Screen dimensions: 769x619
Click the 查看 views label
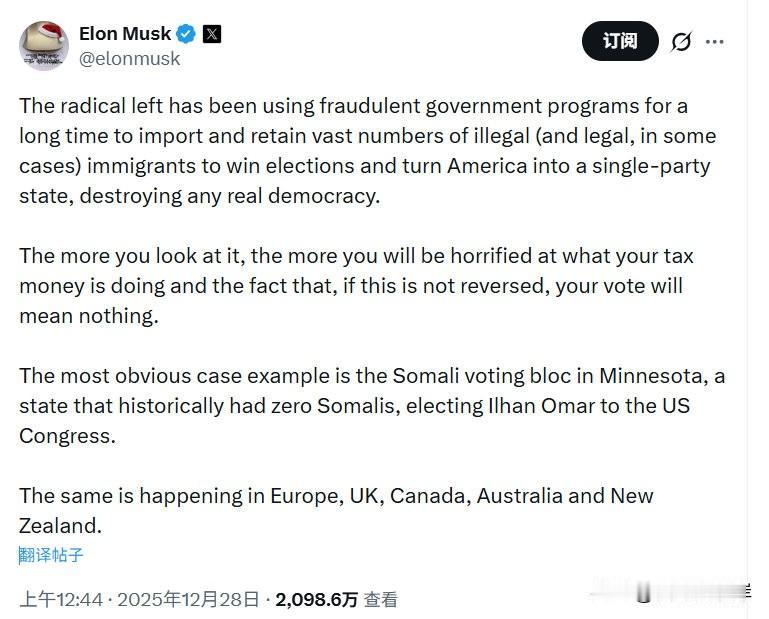pyautogui.click(x=380, y=599)
